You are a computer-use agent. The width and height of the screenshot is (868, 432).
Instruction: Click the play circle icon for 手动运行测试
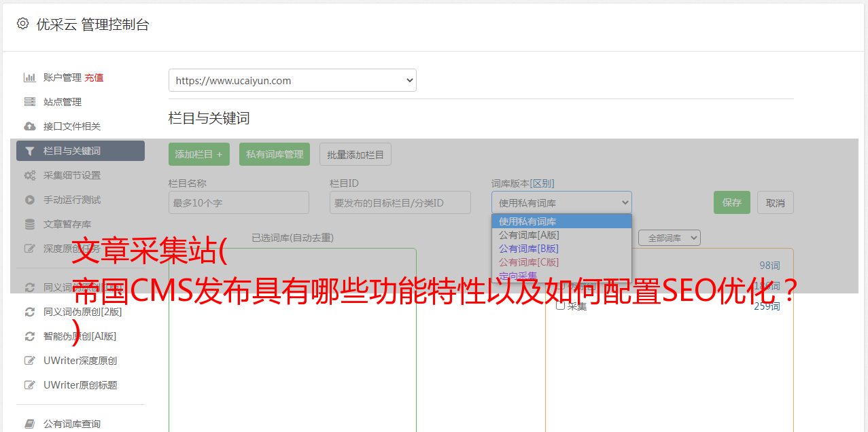(x=29, y=200)
